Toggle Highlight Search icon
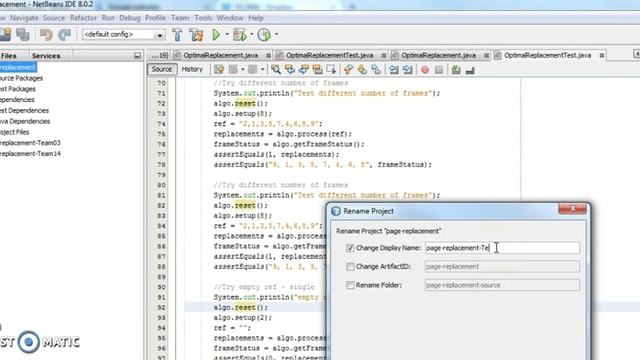 (318, 70)
